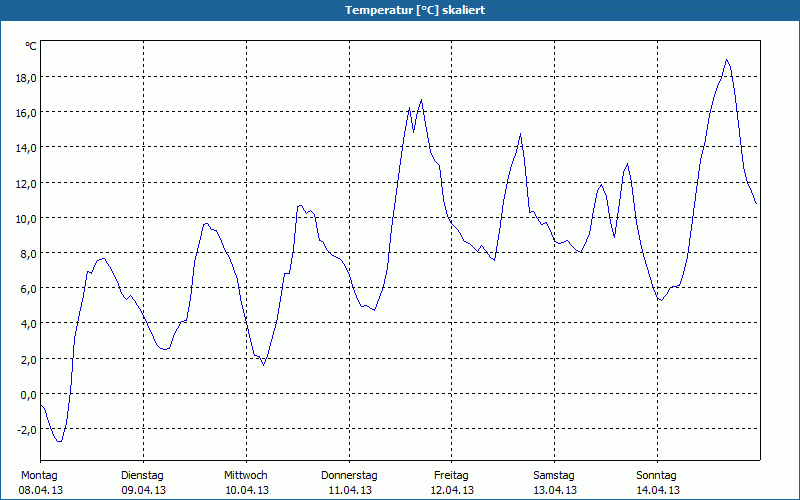Viewport: 800px width, 500px height.
Task: Click the Samstag day label
Action: coord(554,476)
